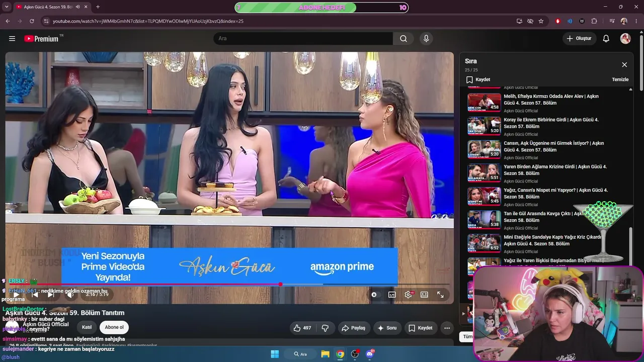Go back in browser history
This screenshot has width=644, height=362.
click(8, 21)
